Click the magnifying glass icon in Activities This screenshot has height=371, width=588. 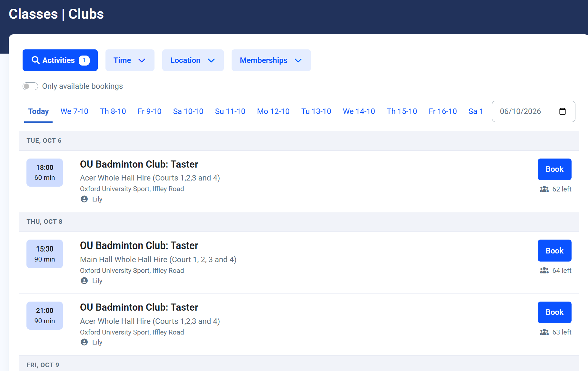35,60
